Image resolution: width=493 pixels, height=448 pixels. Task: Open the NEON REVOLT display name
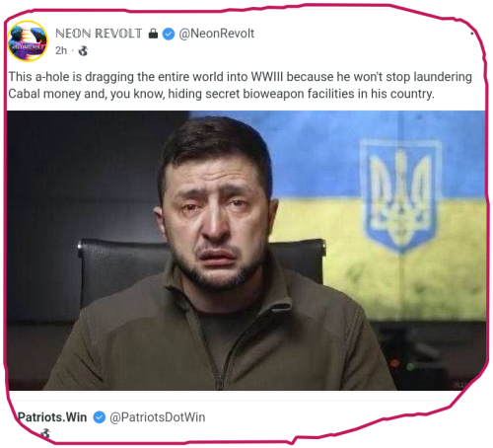click(99, 34)
